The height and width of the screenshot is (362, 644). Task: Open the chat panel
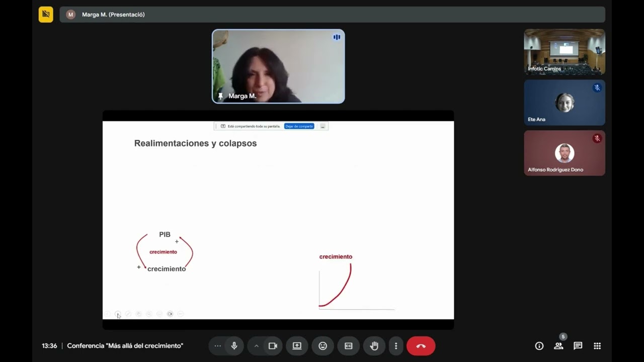click(578, 346)
